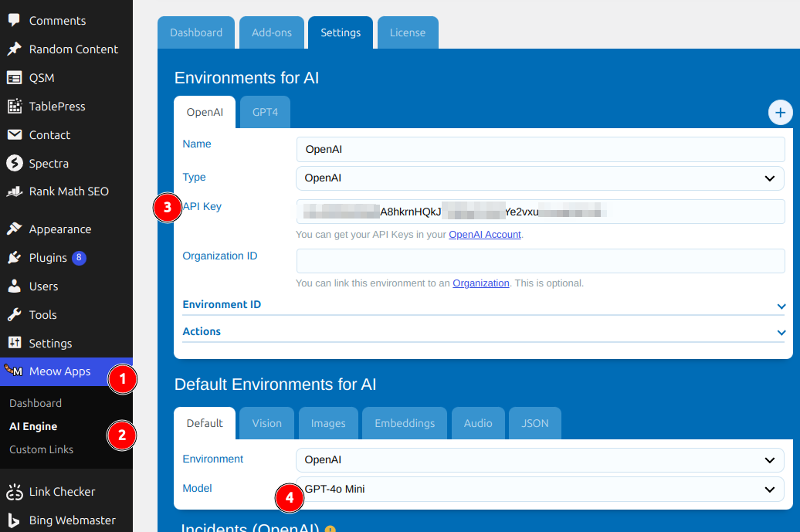The image size is (800, 532).
Task: Follow the Organization link
Action: point(480,283)
